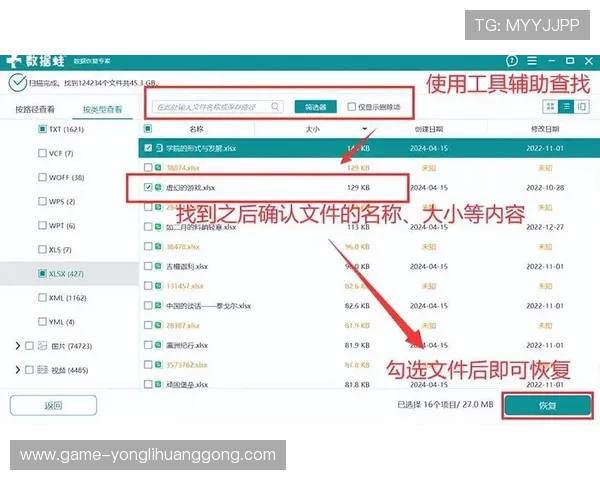Toggle the TXT (1621) checkbox
Screen dimensions: 600x480
coord(42,129)
